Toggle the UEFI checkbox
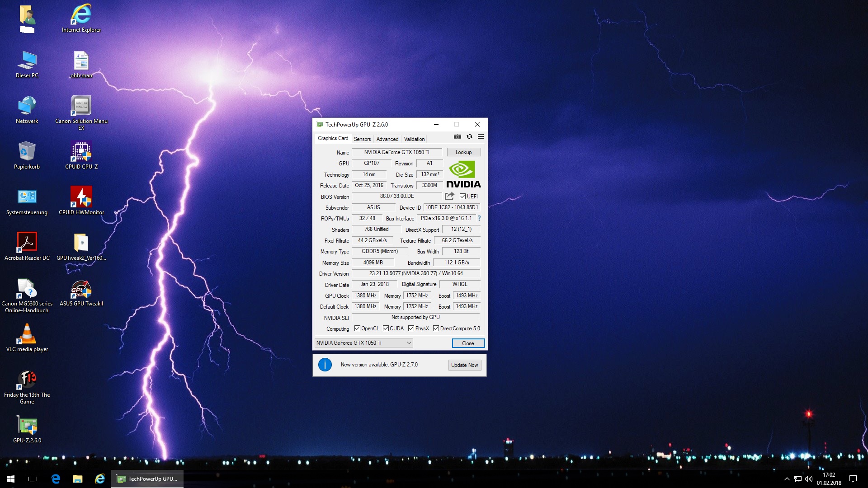 click(x=462, y=196)
